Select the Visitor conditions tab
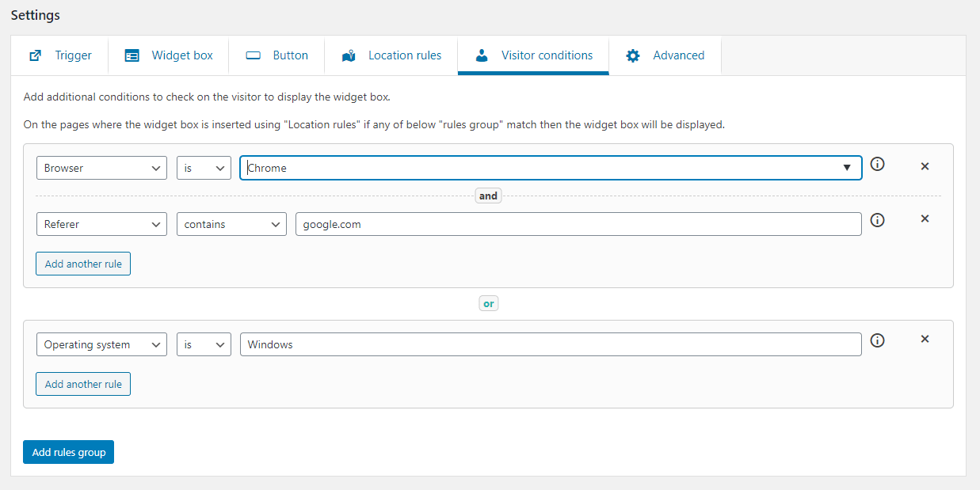The image size is (980, 490). 533,55
